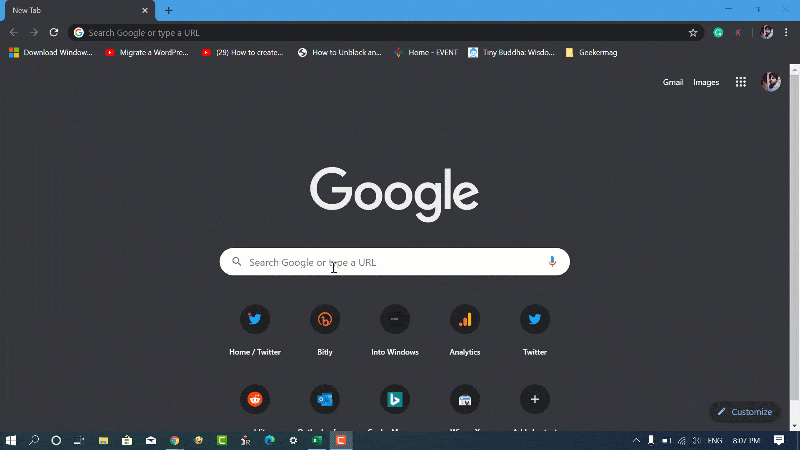Image resolution: width=800 pixels, height=450 pixels.
Task: Click the browser back arrow
Action: point(14,33)
